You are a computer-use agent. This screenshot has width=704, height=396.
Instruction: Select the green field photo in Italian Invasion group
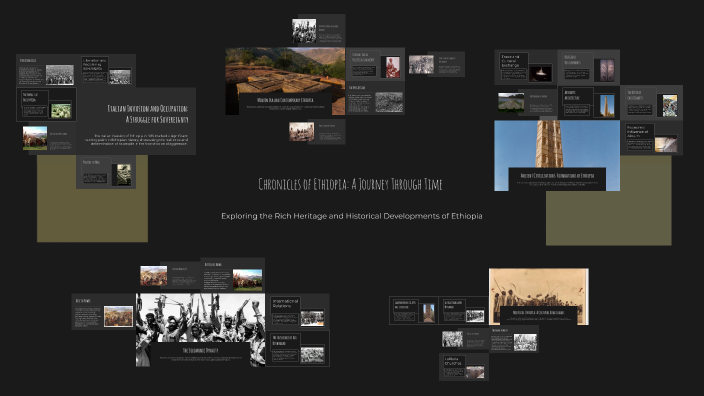point(61,110)
